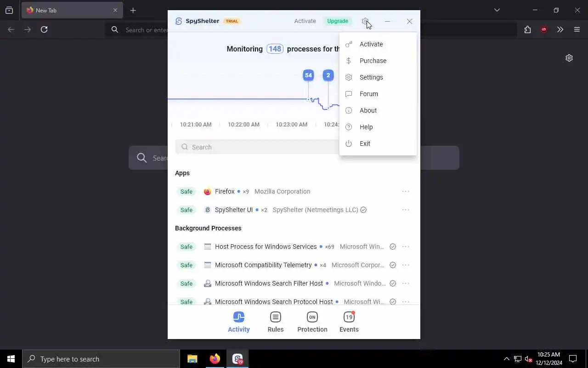This screenshot has height=368, width=588.
Task: Switch to the Rules tab
Action: tap(276, 322)
